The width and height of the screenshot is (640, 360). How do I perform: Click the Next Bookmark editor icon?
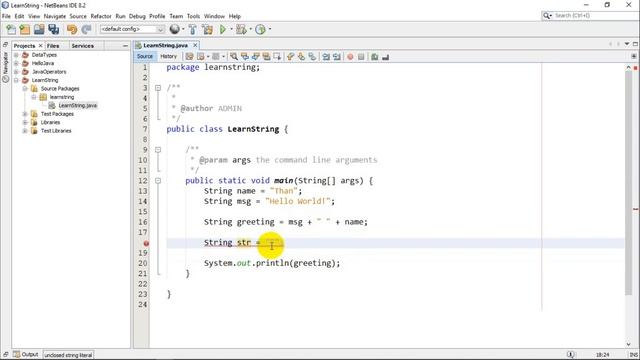point(301,57)
